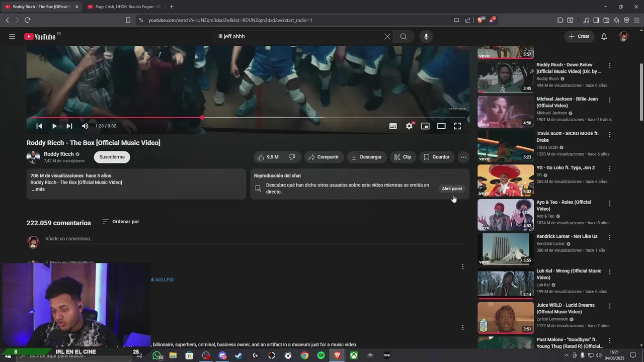
Task: Go to the YouTube home logo
Action: [40, 36]
